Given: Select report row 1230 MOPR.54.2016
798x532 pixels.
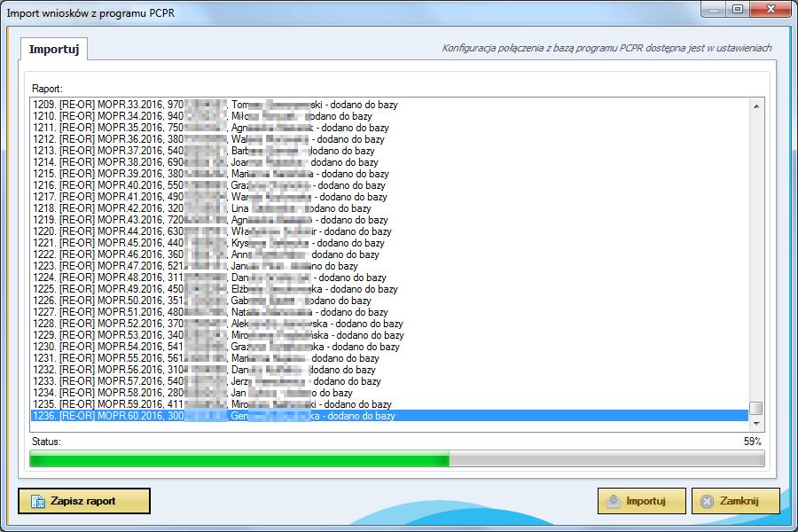Looking at the screenshot, I should [389, 348].
